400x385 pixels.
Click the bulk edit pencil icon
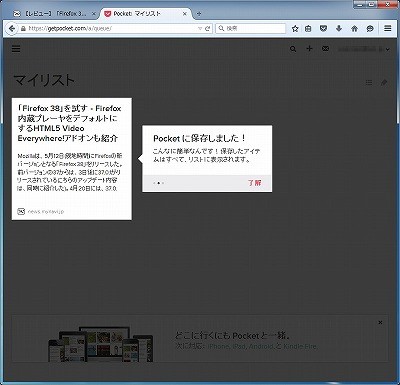384,82
